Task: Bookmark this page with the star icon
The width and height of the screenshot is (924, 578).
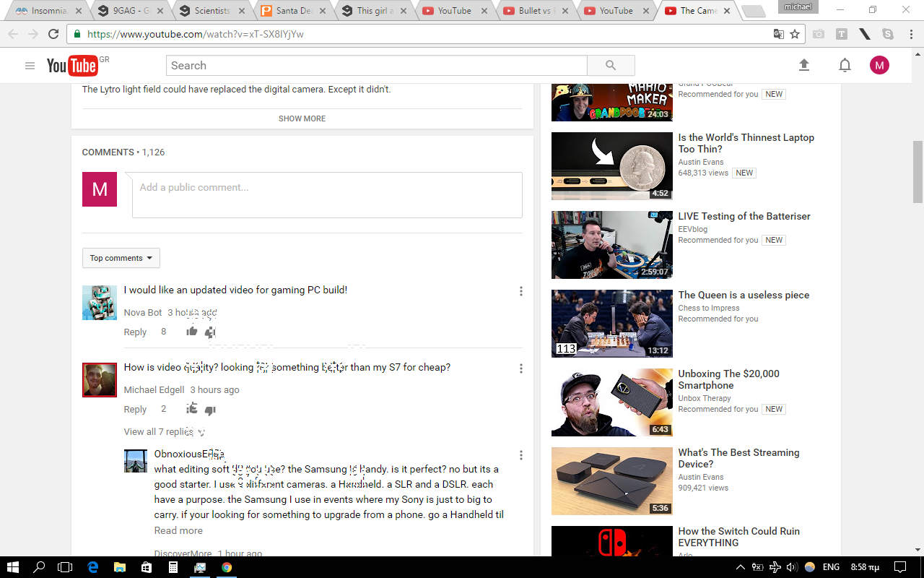Action: pos(795,34)
